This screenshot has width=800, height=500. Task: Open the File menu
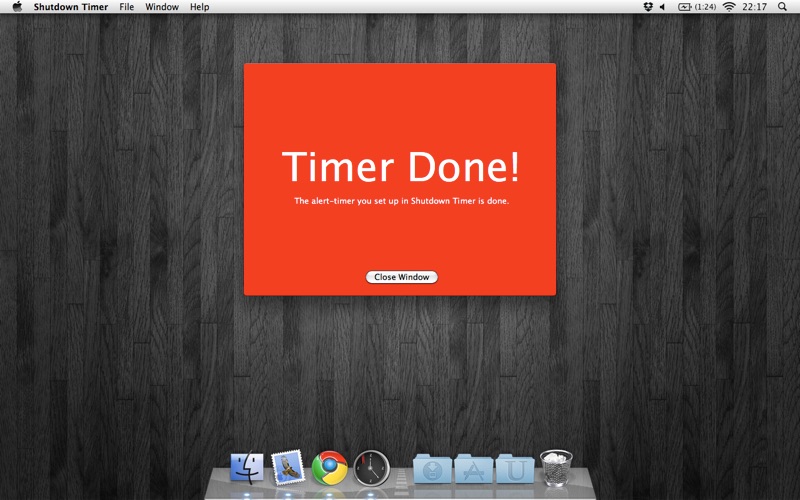(x=126, y=7)
